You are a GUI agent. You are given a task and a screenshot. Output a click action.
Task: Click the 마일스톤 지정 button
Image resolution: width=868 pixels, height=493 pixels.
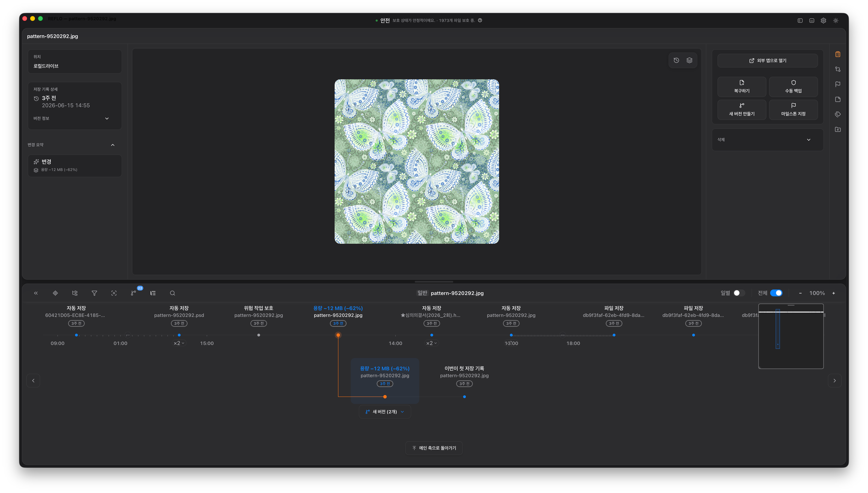click(x=793, y=110)
